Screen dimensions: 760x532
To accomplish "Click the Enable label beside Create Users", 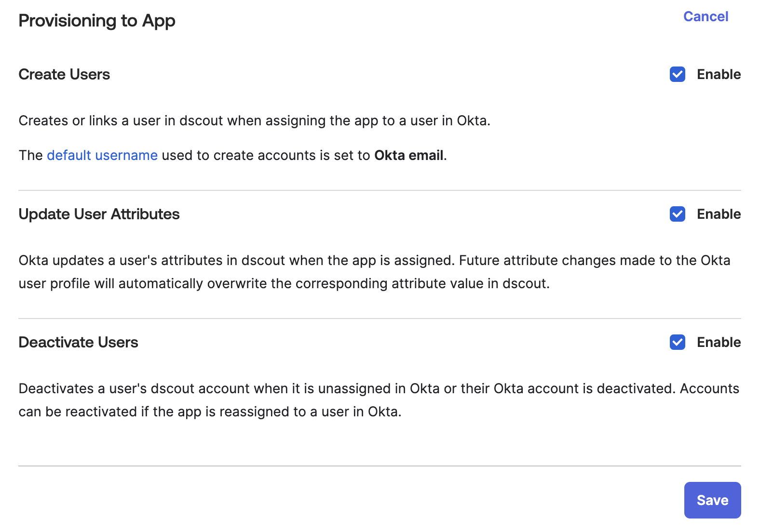I will [x=719, y=74].
